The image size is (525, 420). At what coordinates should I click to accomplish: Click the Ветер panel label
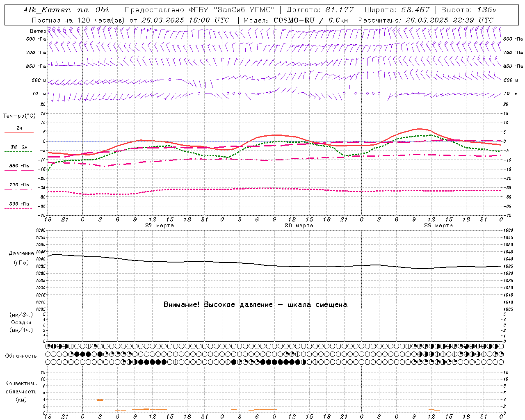click(x=38, y=31)
